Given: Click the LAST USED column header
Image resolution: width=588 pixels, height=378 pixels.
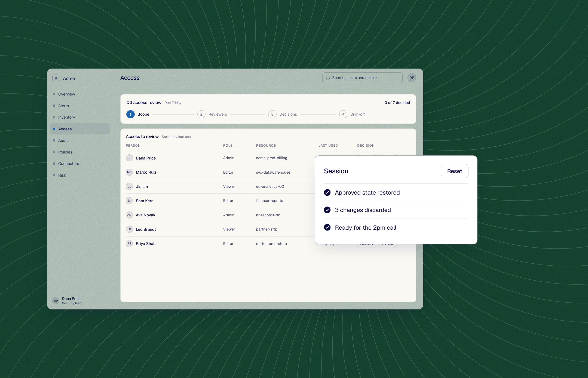Looking at the screenshot, I should (x=328, y=146).
